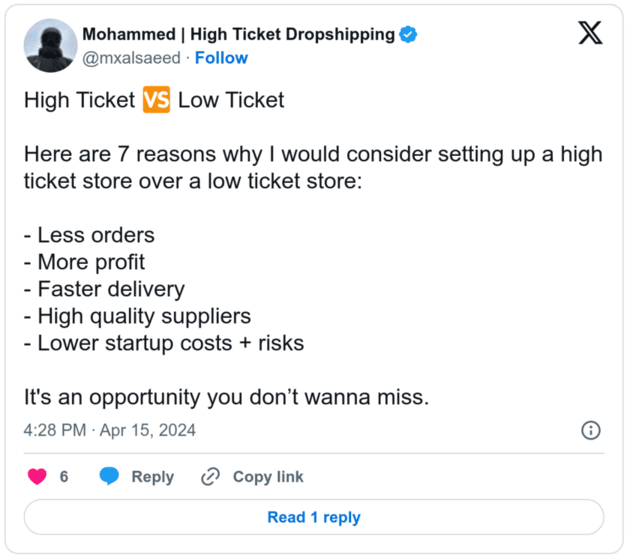Like the tweet with the heart icon
The height and width of the screenshot is (558, 627).
coord(37,477)
